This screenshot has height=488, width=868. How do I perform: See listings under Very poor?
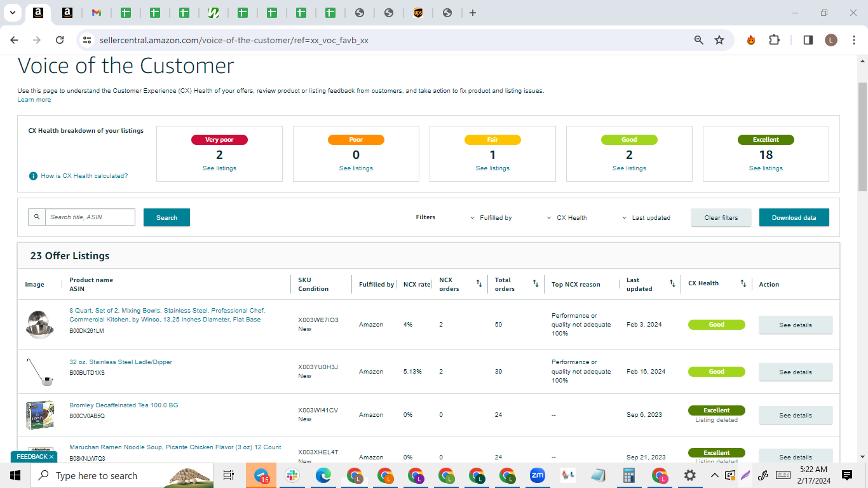click(x=219, y=168)
